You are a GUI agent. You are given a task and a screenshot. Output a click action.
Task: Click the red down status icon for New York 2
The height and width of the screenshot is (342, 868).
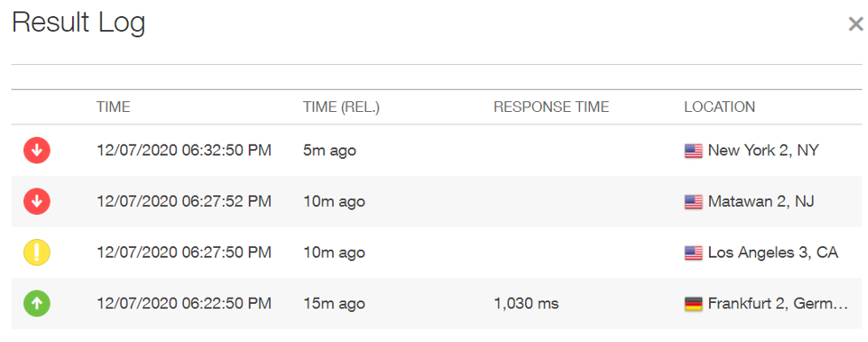pos(36,150)
